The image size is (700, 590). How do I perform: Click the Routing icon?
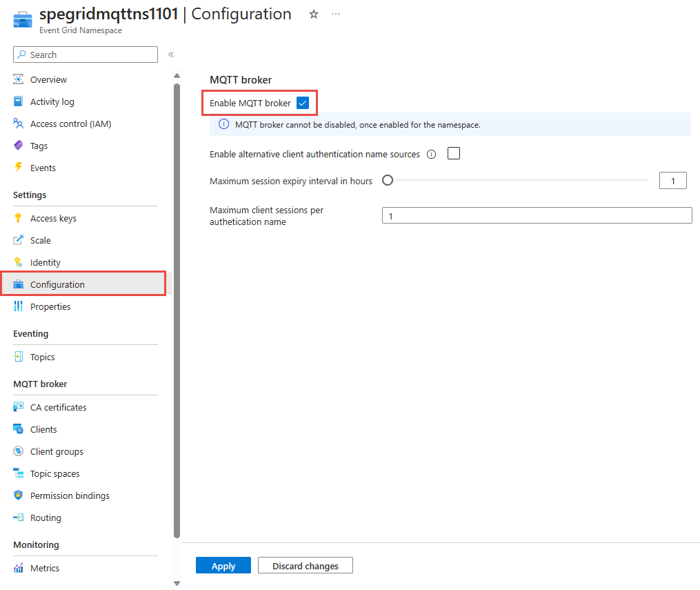pyautogui.click(x=19, y=518)
